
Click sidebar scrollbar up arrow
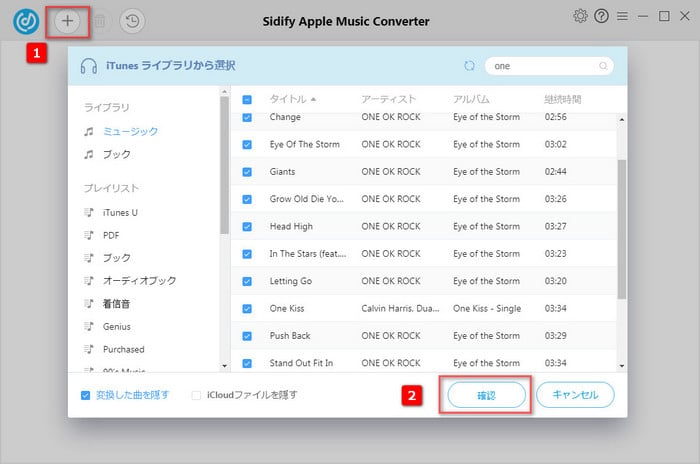[224, 92]
